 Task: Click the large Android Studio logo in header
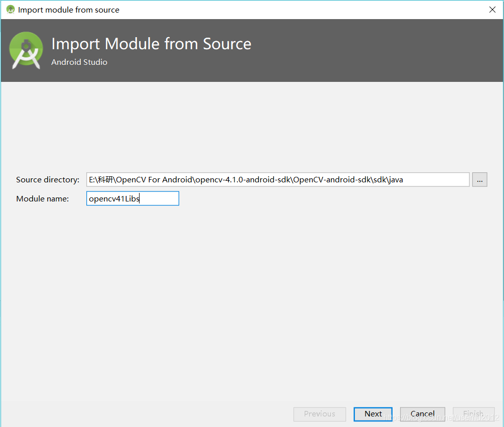(x=26, y=50)
